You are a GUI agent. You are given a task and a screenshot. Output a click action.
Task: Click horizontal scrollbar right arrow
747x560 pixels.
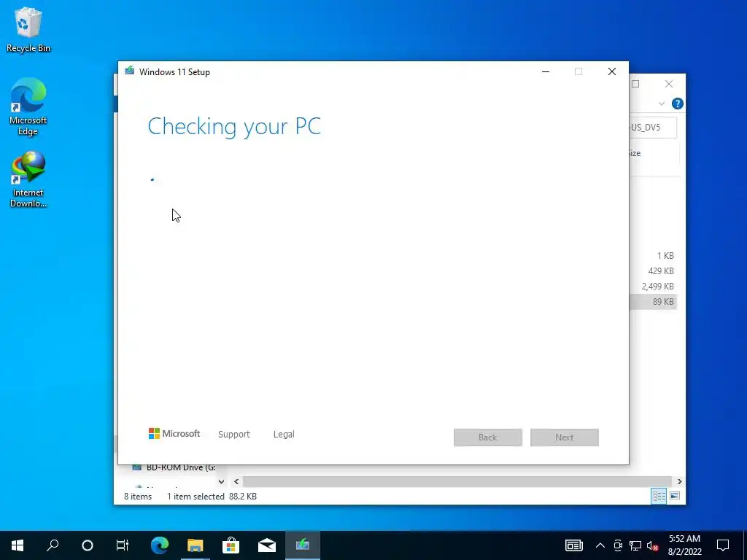coord(679,481)
